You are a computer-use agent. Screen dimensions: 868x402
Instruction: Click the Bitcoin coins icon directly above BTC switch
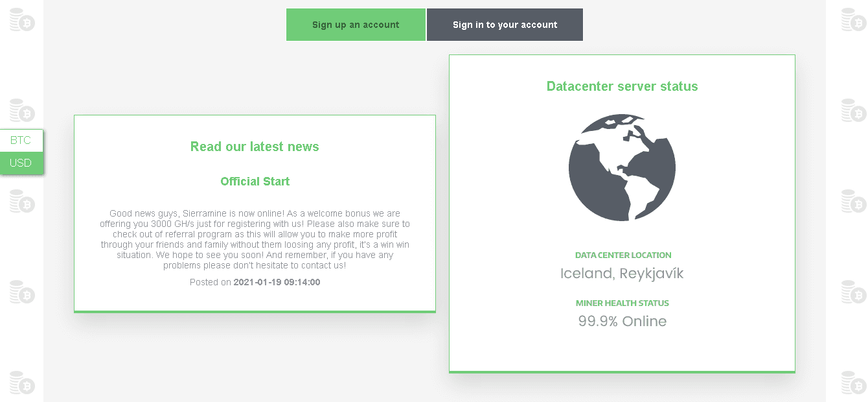pos(21,111)
